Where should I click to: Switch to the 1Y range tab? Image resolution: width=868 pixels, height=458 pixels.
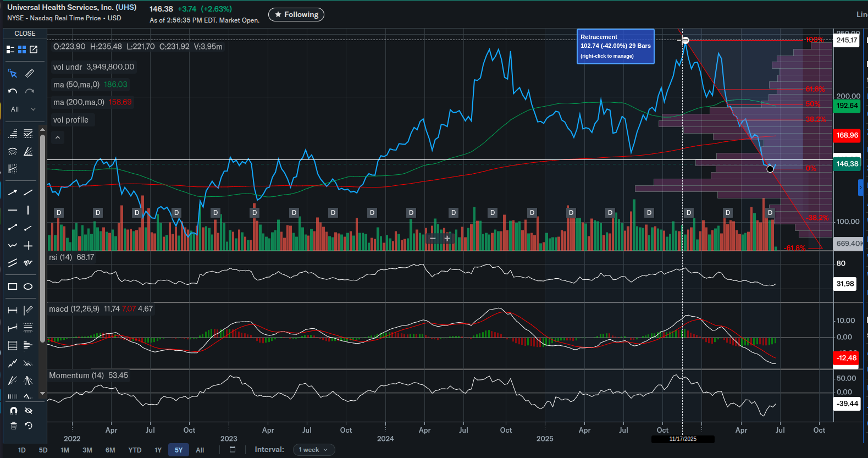(158, 450)
